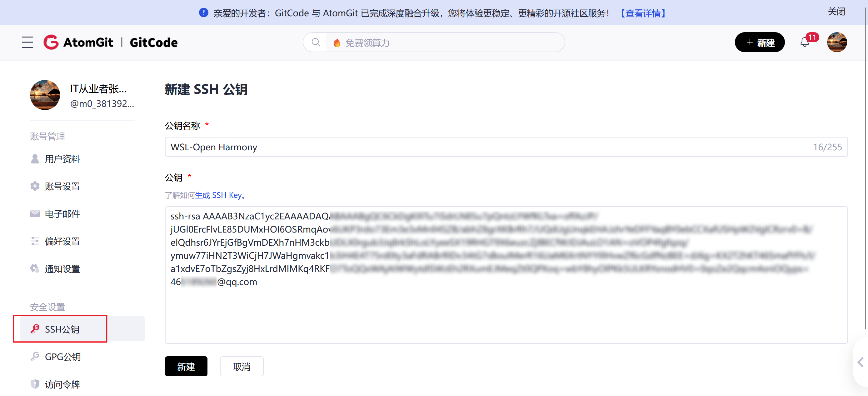This screenshot has height=396, width=868.
Task: Click the GPG公钥 key icon
Action: [x=35, y=357]
